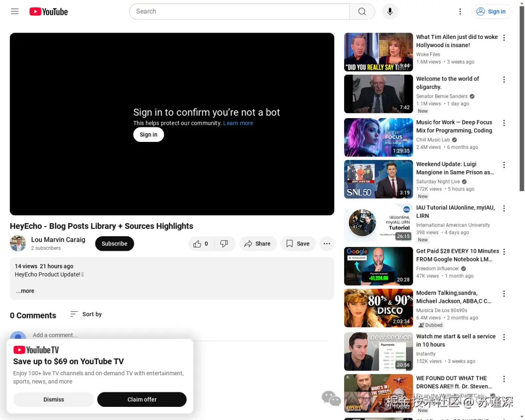Open options for Weekend Update video

tap(504, 165)
